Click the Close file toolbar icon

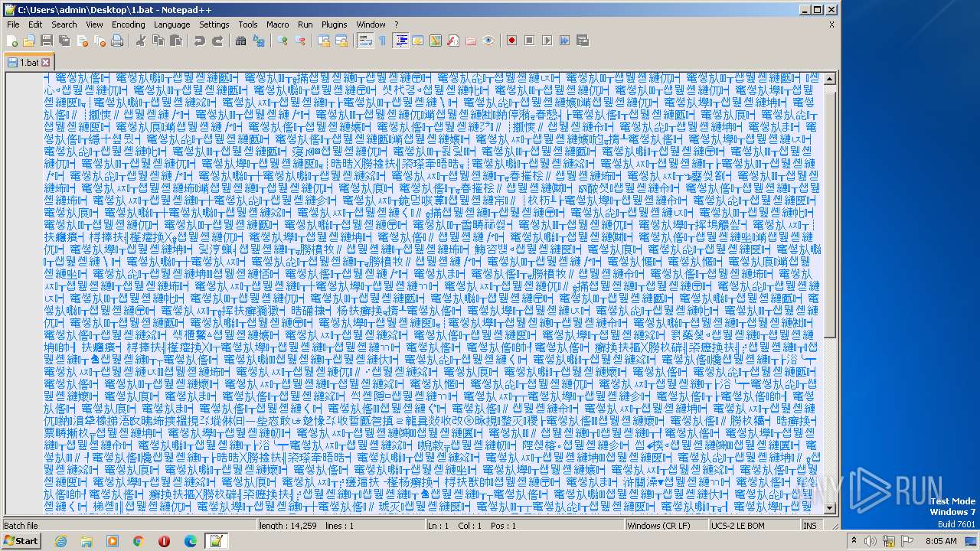[x=80, y=41]
